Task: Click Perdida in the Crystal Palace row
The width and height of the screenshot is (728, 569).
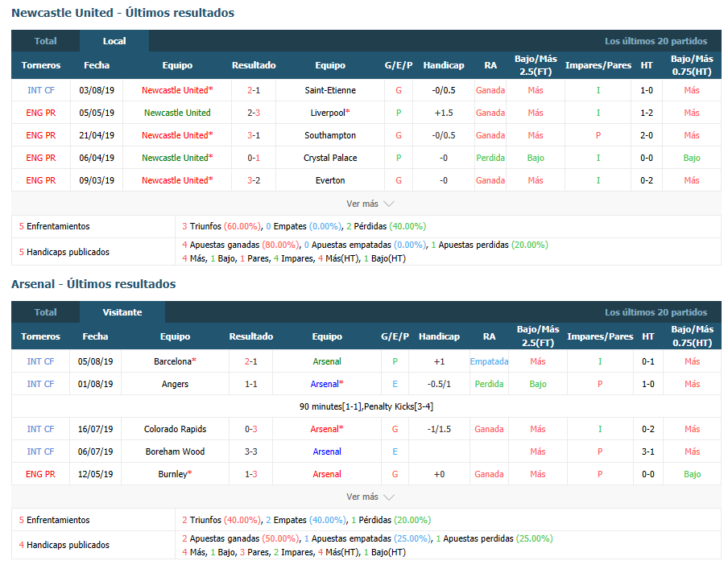Action: (x=490, y=158)
